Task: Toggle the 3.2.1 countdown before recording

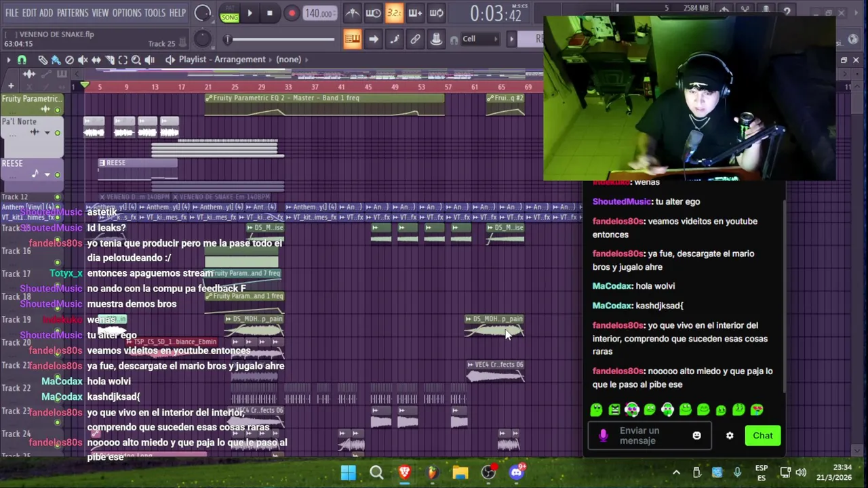Action: point(394,13)
